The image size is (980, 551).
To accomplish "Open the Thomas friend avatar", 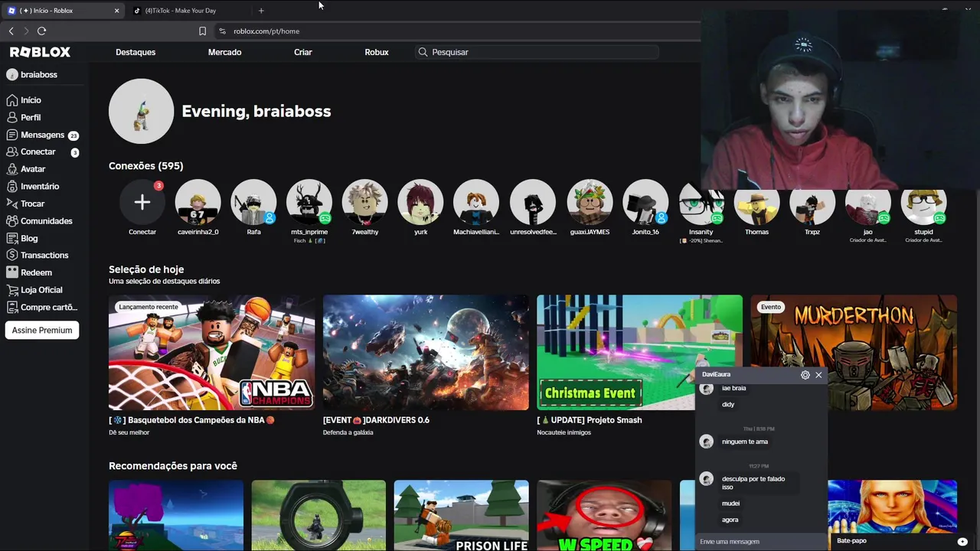I will pos(756,207).
